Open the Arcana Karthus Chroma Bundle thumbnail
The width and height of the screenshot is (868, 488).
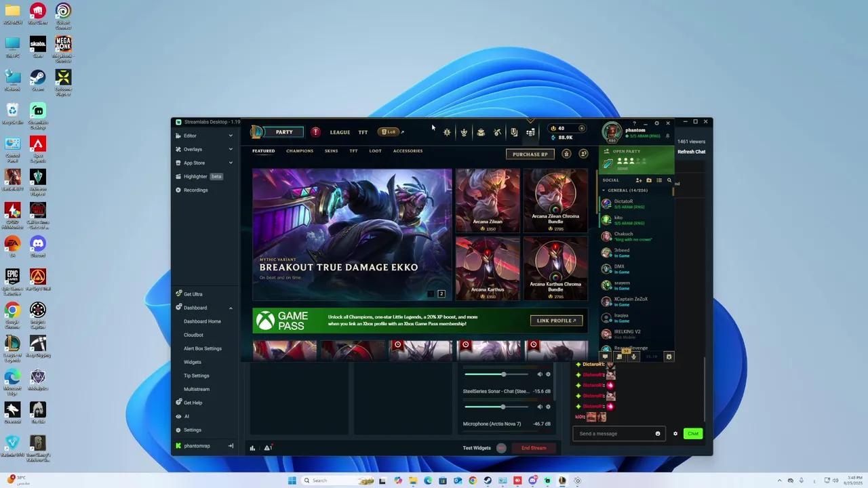point(555,268)
